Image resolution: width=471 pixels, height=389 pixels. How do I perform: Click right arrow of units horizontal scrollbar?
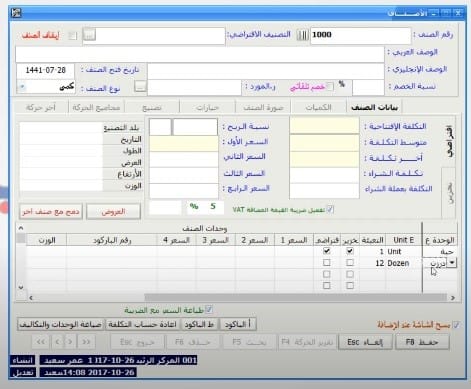[x=453, y=298]
